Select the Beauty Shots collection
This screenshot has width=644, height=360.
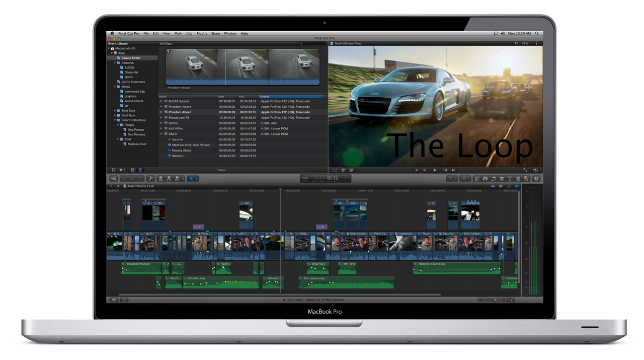coord(132,58)
